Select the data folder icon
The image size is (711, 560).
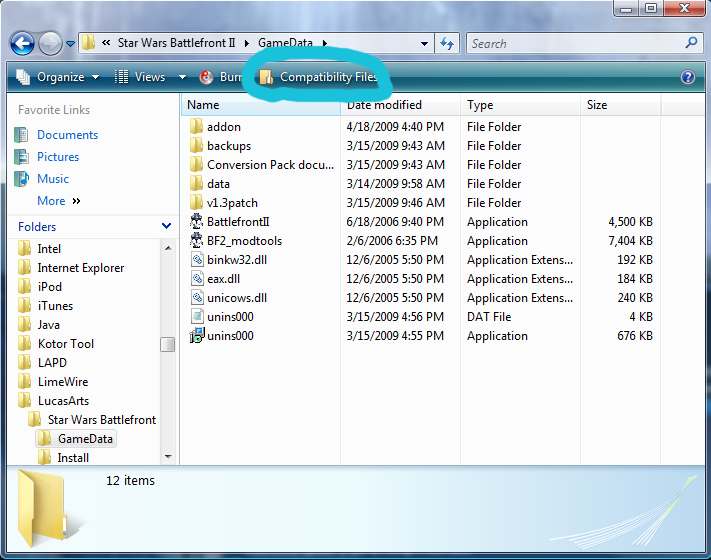196,183
